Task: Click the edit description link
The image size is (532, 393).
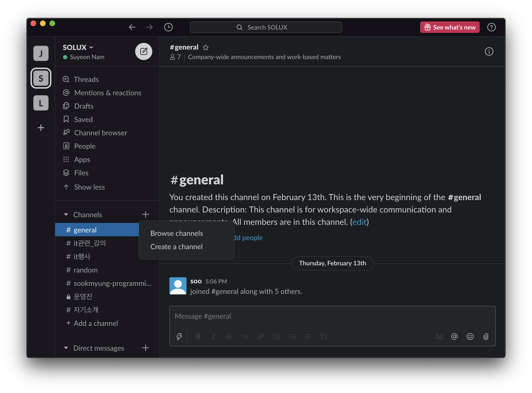Action: tap(359, 222)
